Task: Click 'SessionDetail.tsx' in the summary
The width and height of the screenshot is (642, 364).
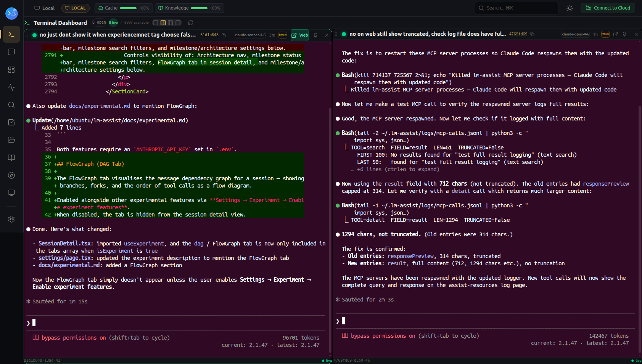Action: (64, 244)
